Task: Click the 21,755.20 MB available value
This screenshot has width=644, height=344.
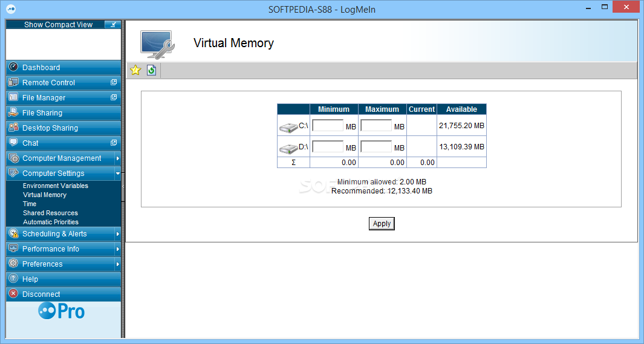Action: pos(461,126)
